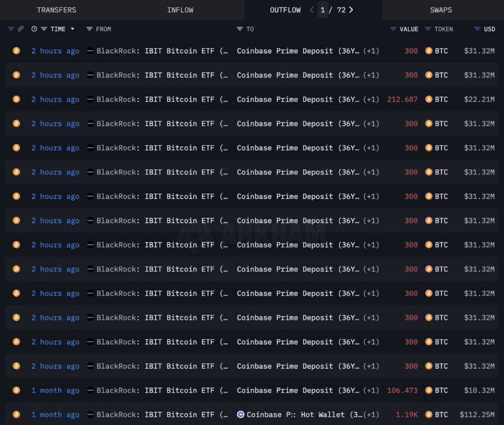Viewport: 504px width, 425px height.
Task: Click the BlackRock entity icon in the first row
Action: coord(90,51)
